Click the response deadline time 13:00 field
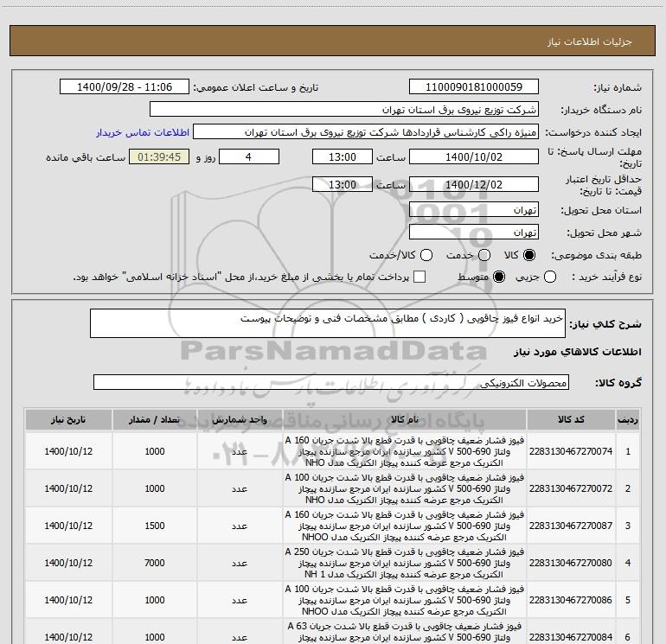This screenshot has width=666, height=644. 343,157
